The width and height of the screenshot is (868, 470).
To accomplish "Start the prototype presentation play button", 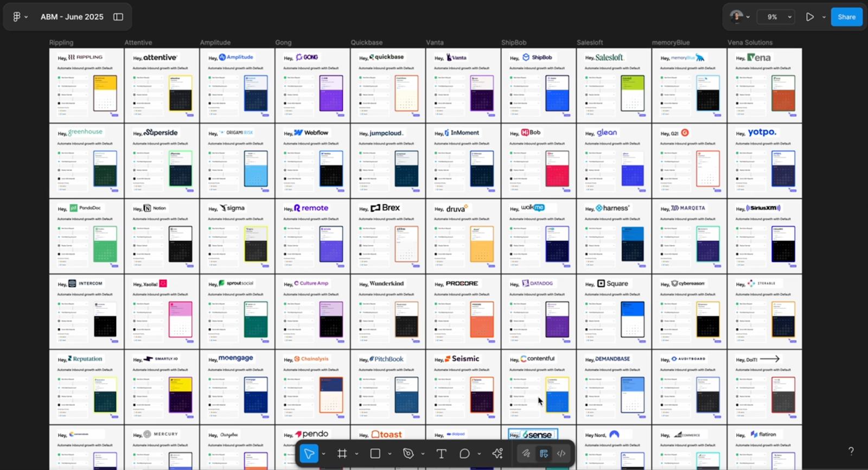I will (x=809, y=17).
